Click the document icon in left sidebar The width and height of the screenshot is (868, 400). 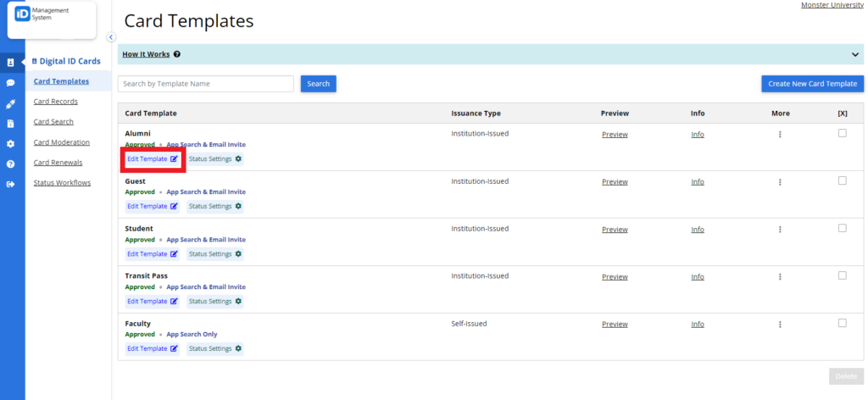[x=10, y=124]
